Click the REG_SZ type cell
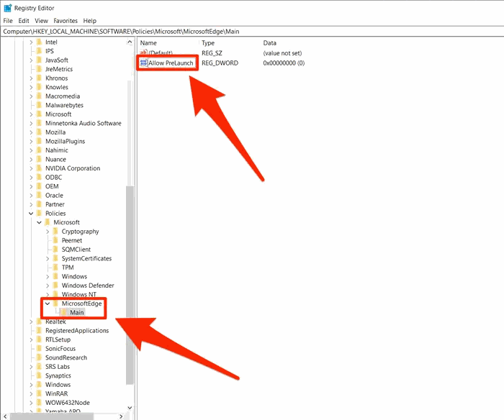 [x=212, y=53]
